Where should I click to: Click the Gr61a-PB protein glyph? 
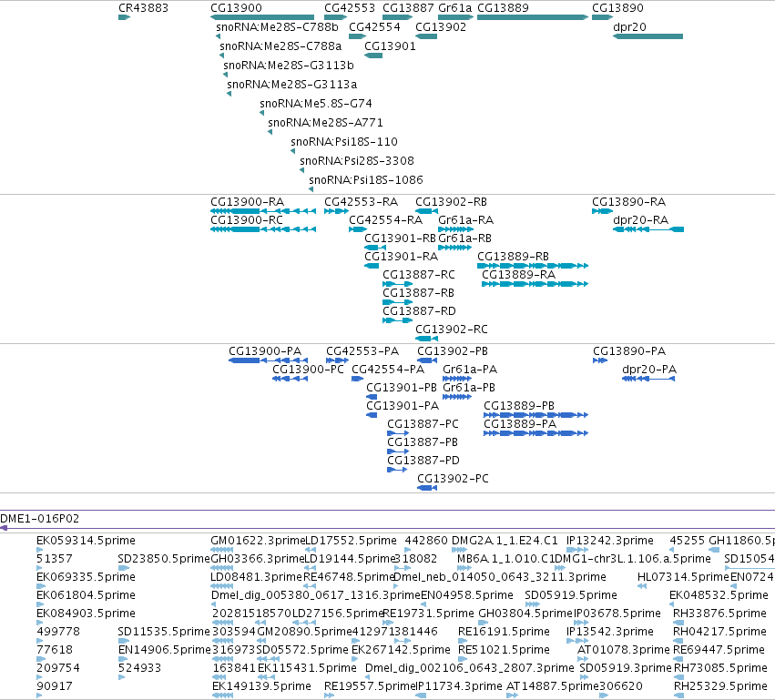point(457,397)
